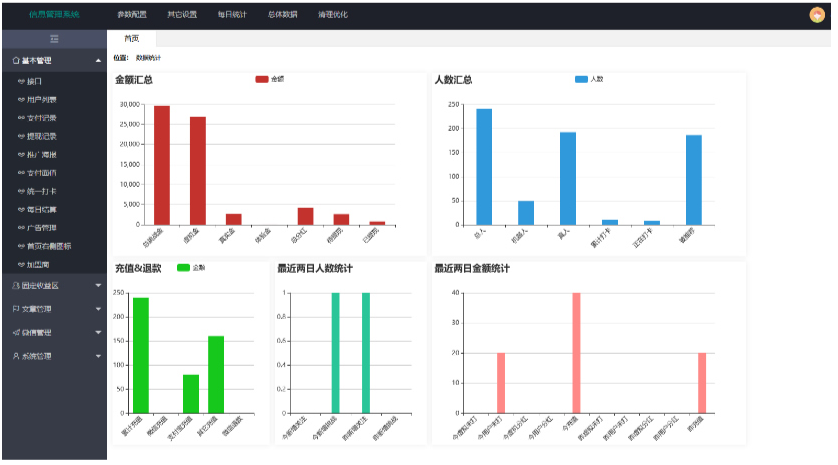Click the tallest red bar in 金额汇总
Image resolution: width=838 pixels, height=465 pixels.
[161, 165]
